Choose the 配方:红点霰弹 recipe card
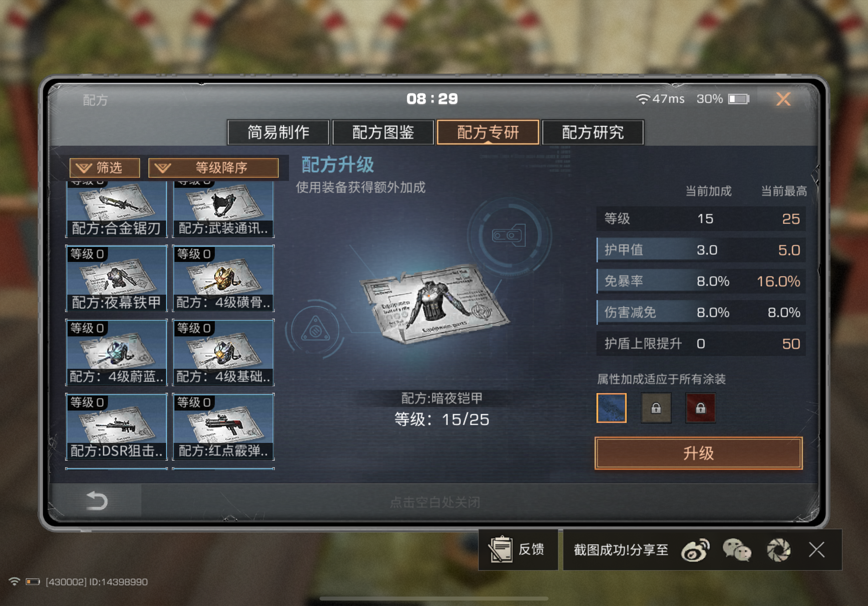This screenshot has height=606, width=868. 223,427
